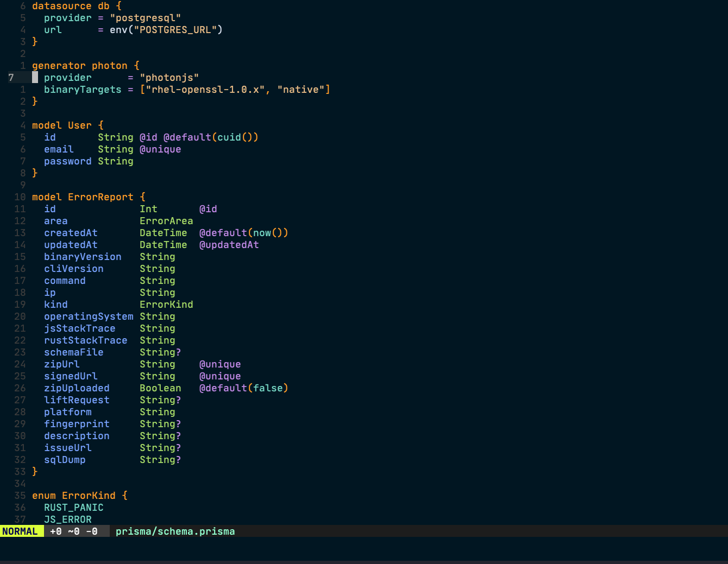Click the password field in User model

point(68,161)
